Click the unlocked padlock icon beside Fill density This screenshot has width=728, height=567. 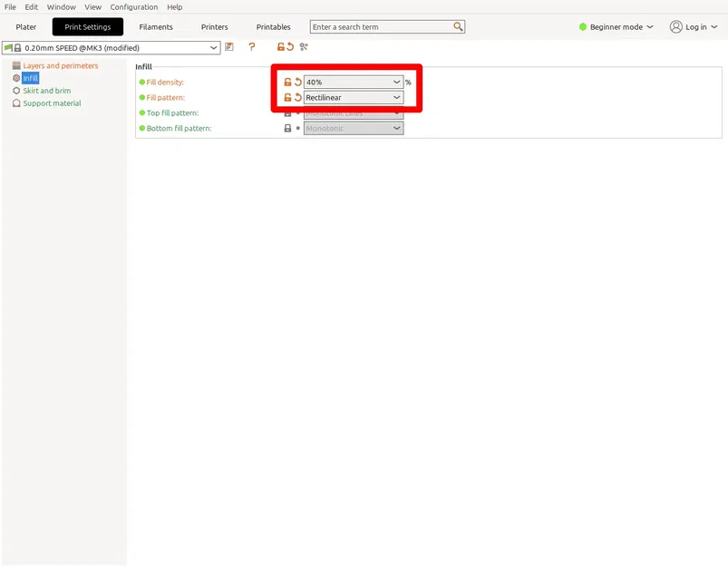(x=288, y=82)
